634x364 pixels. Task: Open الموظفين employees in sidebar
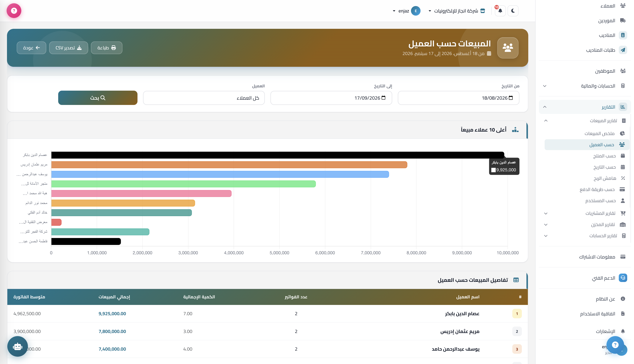tap(584, 71)
